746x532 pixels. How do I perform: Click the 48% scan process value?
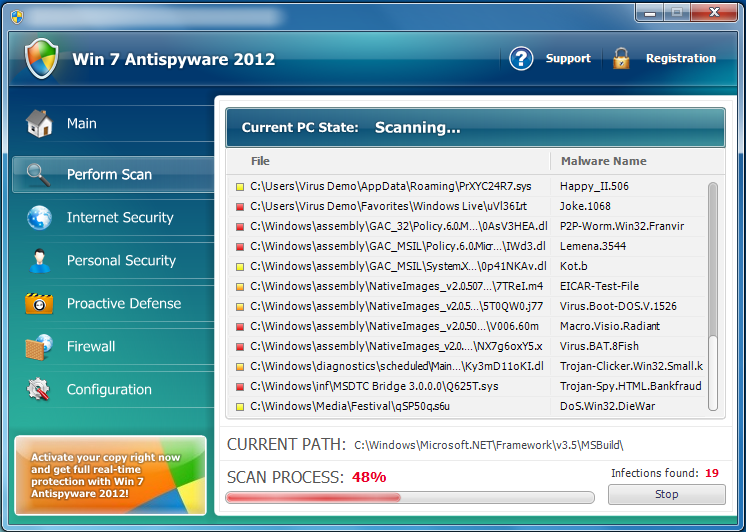(x=369, y=477)
